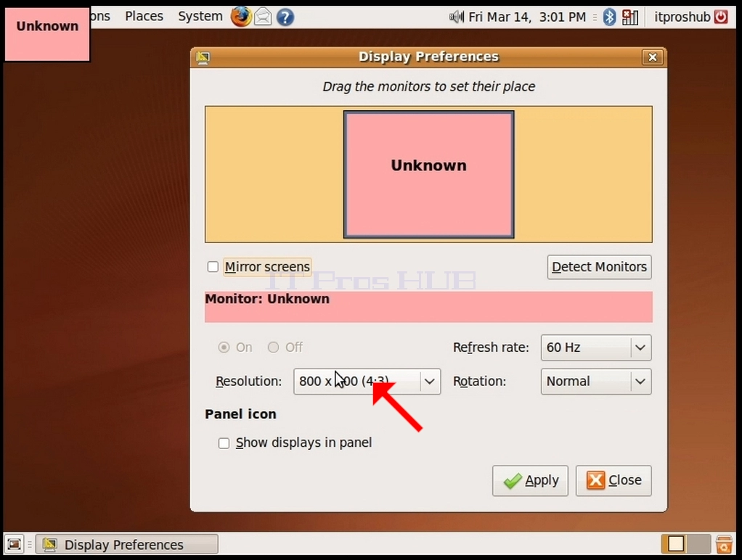The width and height of the screenshot is (742, 560).
Task: Open the Refresh rate dropdown
Action: [596, 347]
